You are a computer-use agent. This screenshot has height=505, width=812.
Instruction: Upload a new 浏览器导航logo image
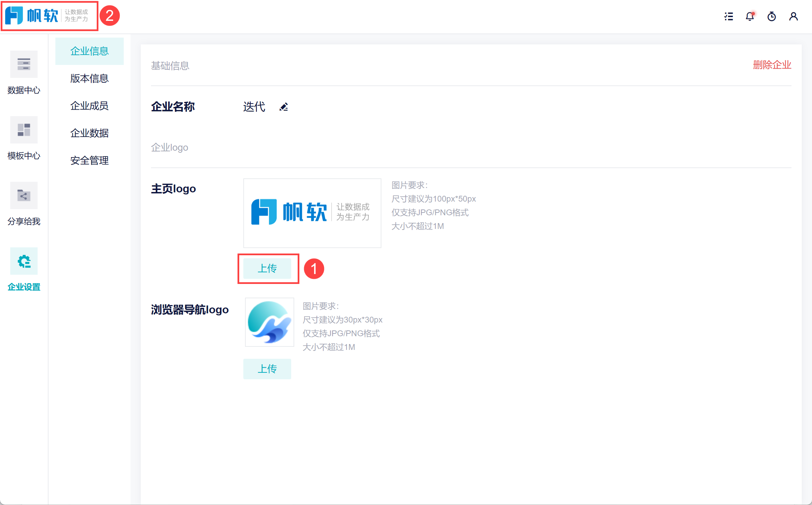[x=267, y=369]
